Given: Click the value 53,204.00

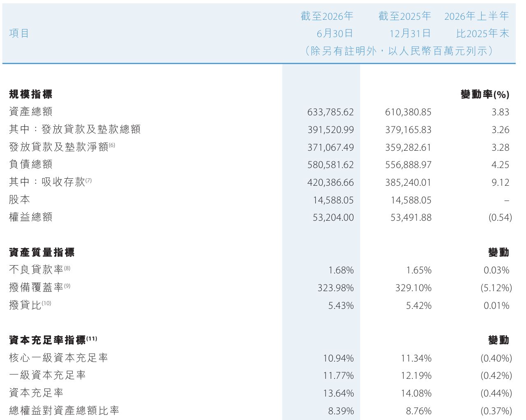Looking at the screenshot, I should 333,217.
